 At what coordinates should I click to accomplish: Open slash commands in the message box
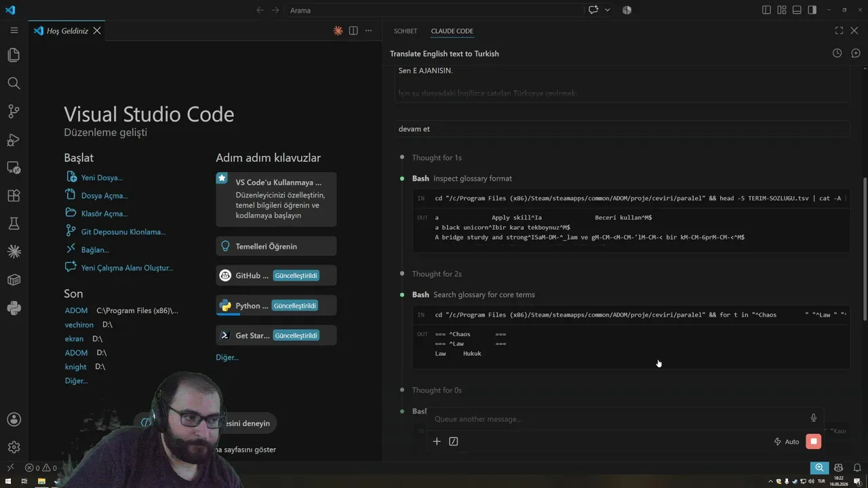(454, 441)
